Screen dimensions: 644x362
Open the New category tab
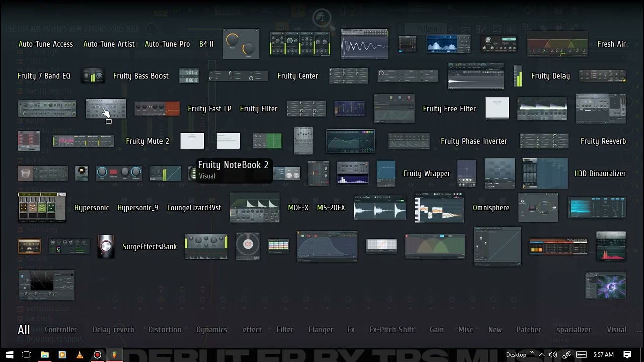[495, 330]
